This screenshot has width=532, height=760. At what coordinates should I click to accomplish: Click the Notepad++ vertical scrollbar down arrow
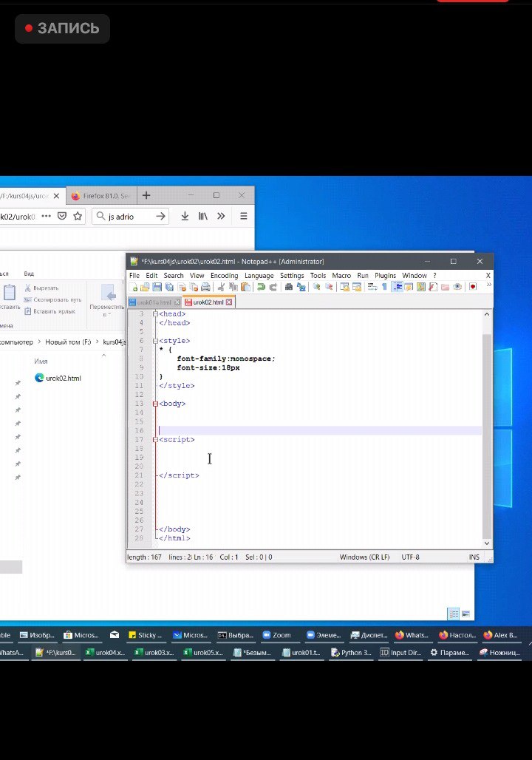tap(487, 543)
